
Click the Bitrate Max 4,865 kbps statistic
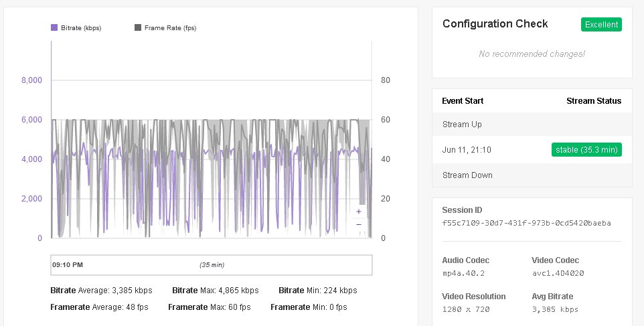tap(215, 291)
